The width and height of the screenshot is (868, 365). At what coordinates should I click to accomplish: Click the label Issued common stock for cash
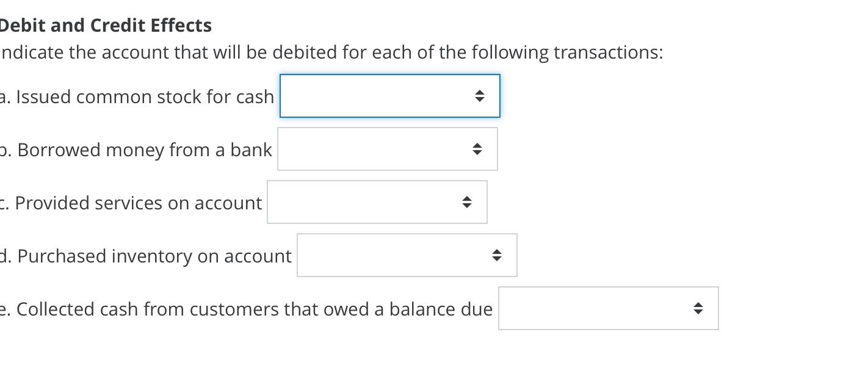[137, 96]
